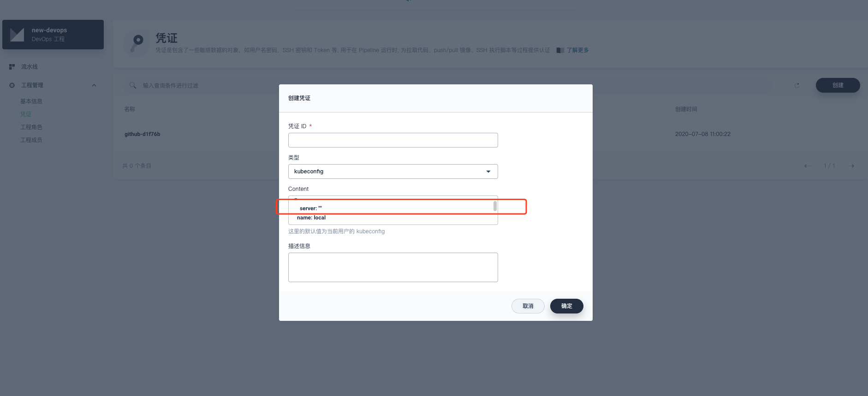Screen dimensions: 868x396
Task: Click the new-devops project logo
Action: point(16,34)
